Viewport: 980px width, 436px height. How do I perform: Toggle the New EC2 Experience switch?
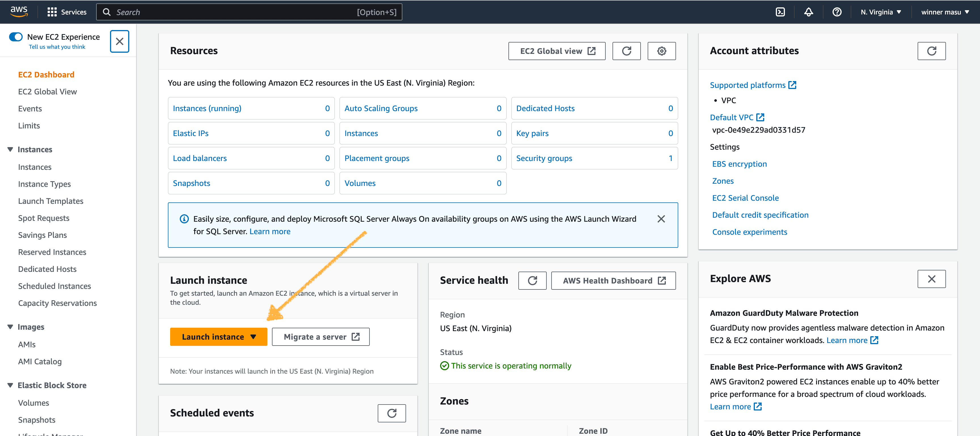16,37
